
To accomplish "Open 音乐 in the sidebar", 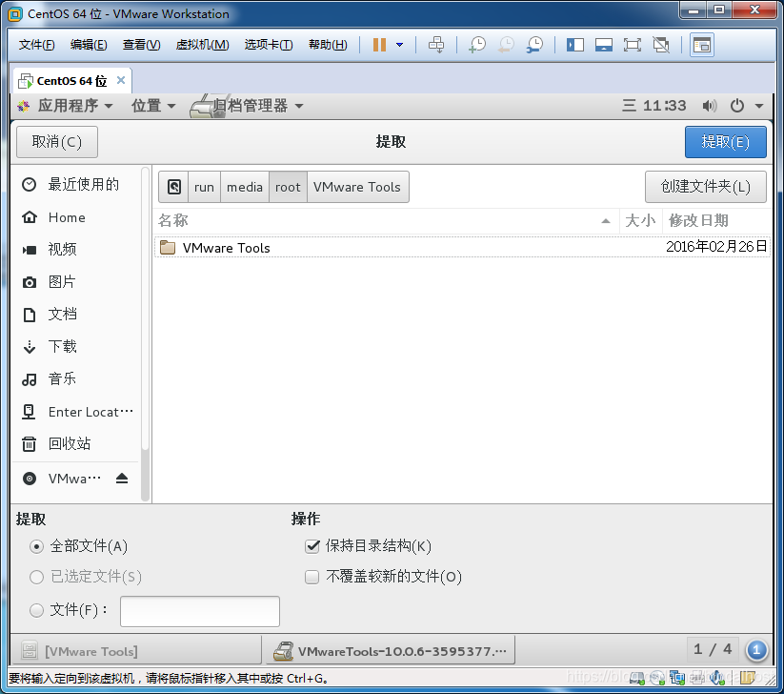I will point(75,378).
